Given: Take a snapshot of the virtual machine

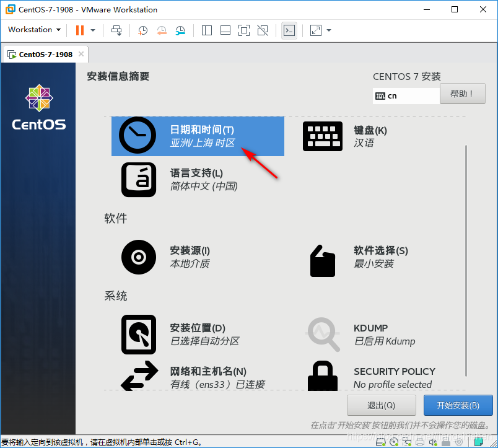Looking at the screenshot, I should tap(142, 30).
